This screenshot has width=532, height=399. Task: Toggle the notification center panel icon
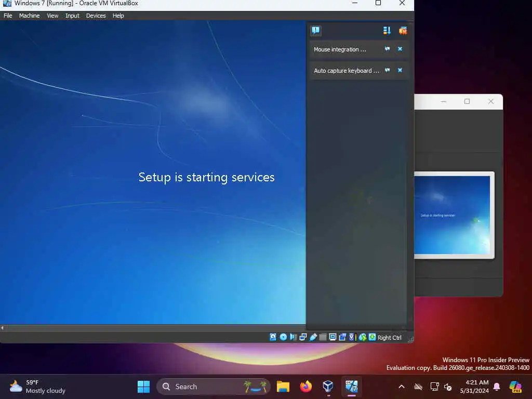(x=315, y=31)
